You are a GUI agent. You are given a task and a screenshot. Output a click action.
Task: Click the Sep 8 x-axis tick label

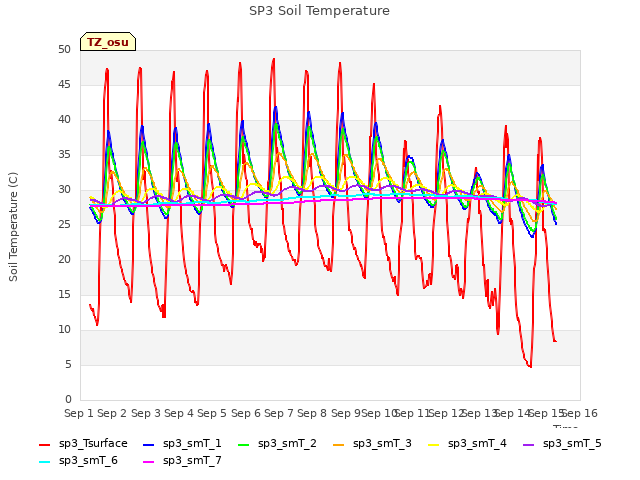click(x=312, y=413)
